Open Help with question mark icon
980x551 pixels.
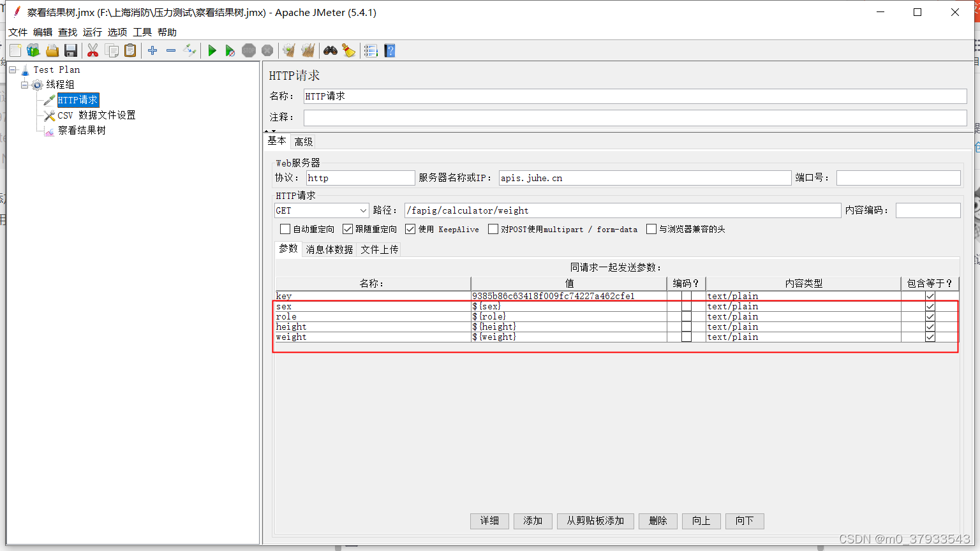(x=390, y=50)
